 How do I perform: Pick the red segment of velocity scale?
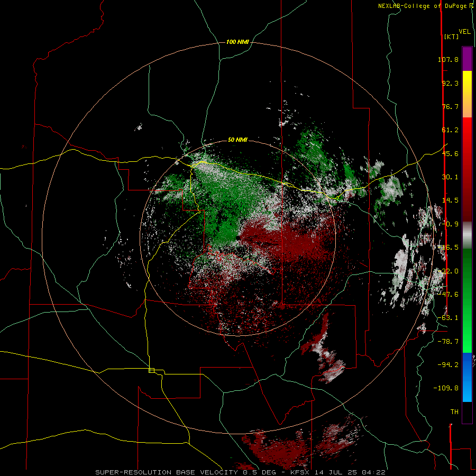(x=467, y=169)
